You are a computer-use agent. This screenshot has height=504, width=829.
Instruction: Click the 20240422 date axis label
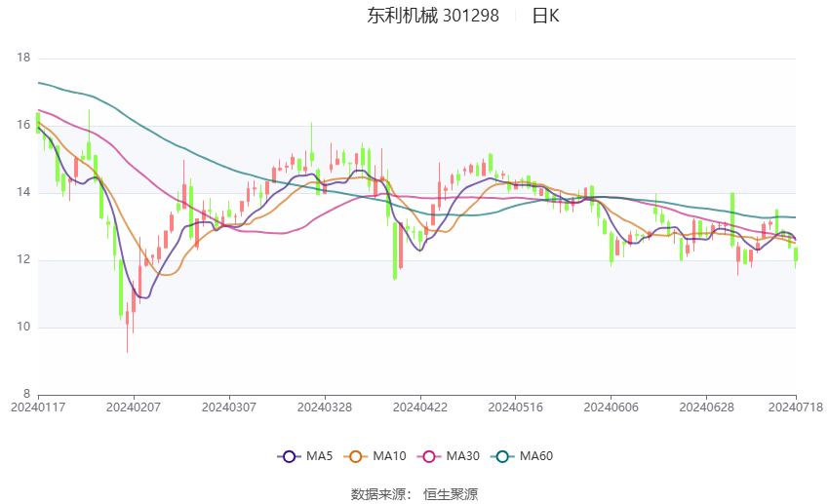pyautogui.click(x=420, y=407)
